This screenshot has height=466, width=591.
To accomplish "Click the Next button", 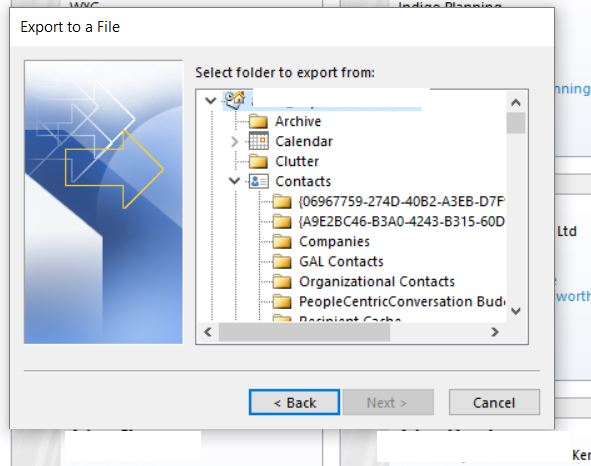I will tap(388, 403).
